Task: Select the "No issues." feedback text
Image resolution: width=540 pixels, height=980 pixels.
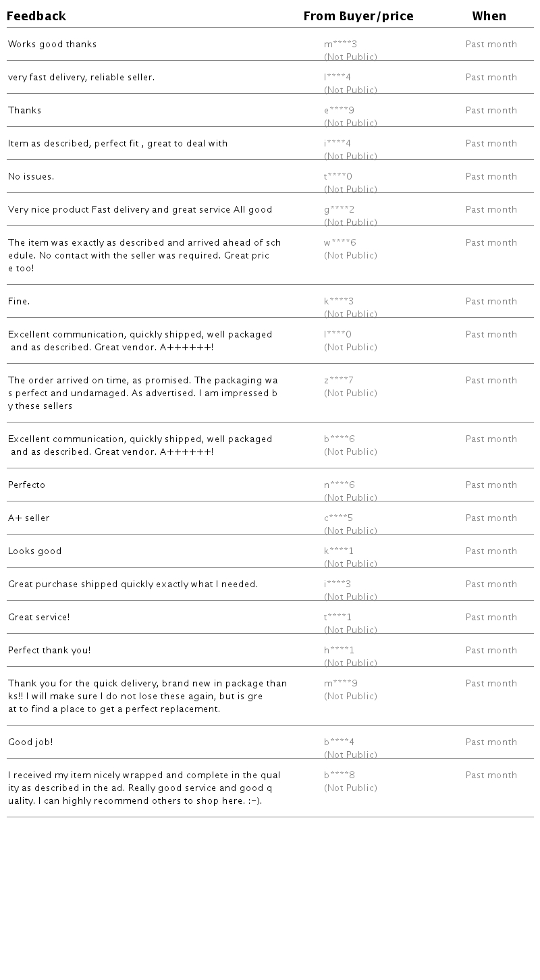Action: point(31,177)
